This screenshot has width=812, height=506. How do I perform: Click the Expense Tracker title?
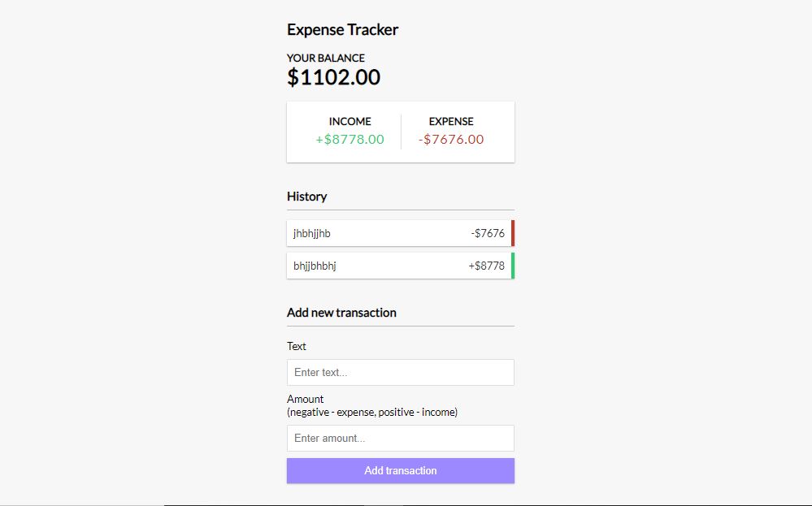coord(342,30)
